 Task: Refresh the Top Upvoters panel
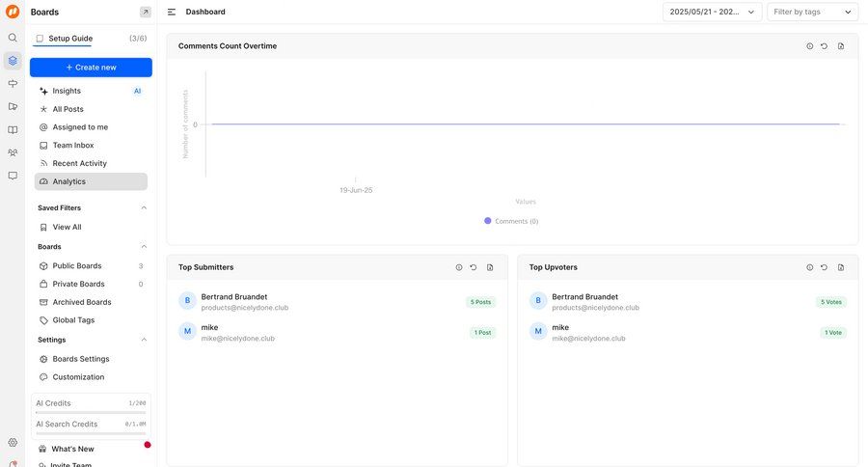[825, 267]
